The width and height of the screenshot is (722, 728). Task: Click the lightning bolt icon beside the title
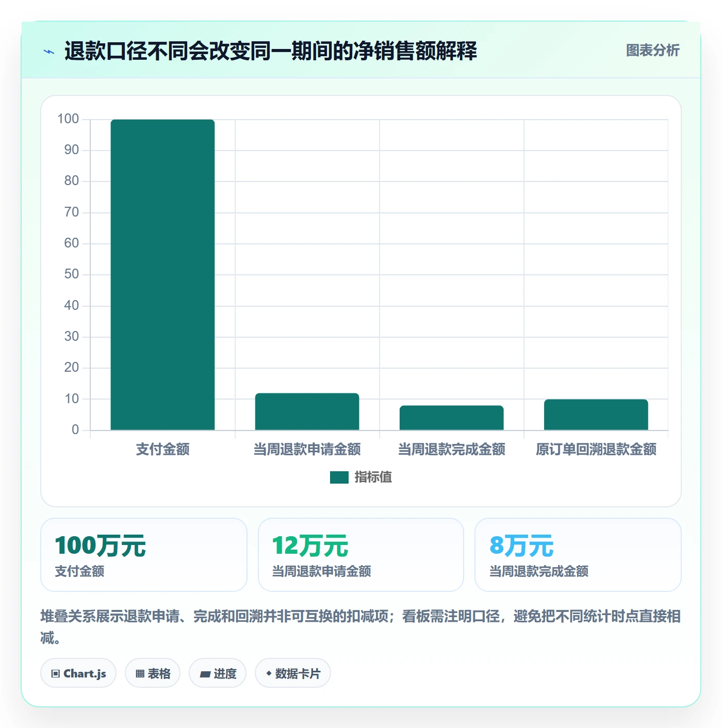tap(49, 52)
